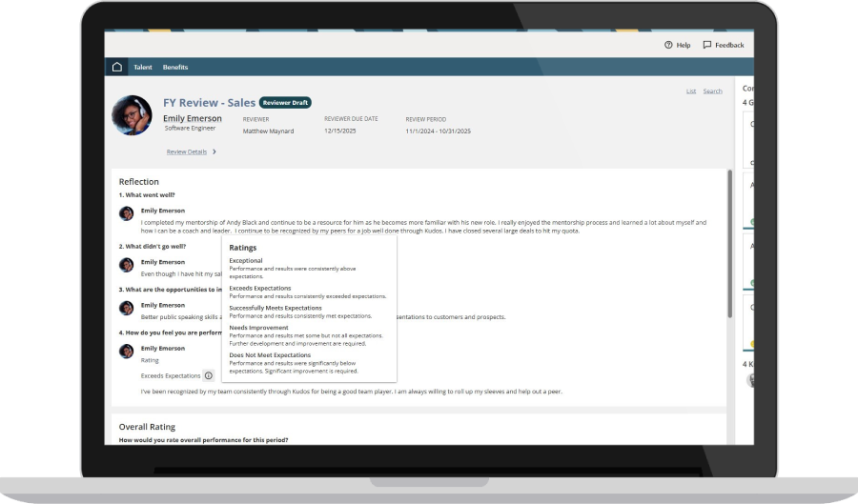The width and height of the screenshot is (858, 504).
Task: Open the Review Details link
Action: [x=186, y=151]
